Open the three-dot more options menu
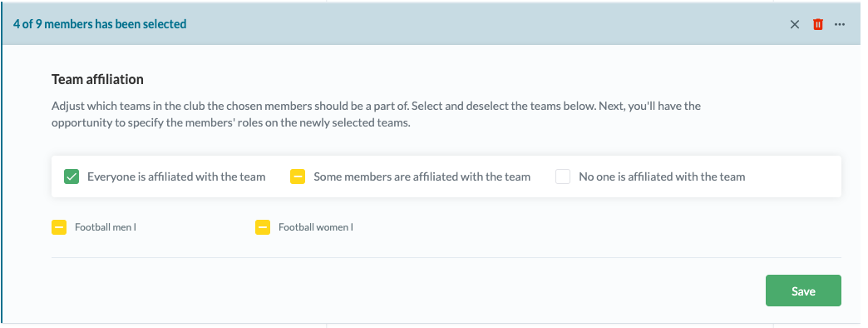868x328 pixels. pos(840,24)
